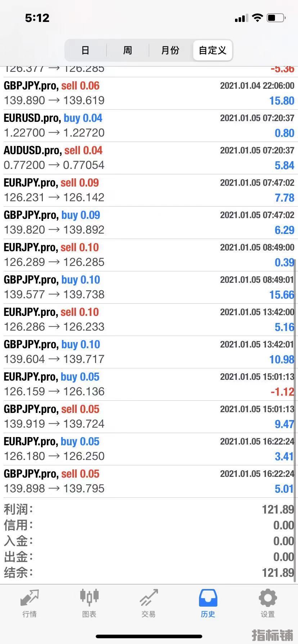The height and width of the screenshot is (644, 298).
Task: Select the trade with profit 15.66
Action: pos(149,287)
